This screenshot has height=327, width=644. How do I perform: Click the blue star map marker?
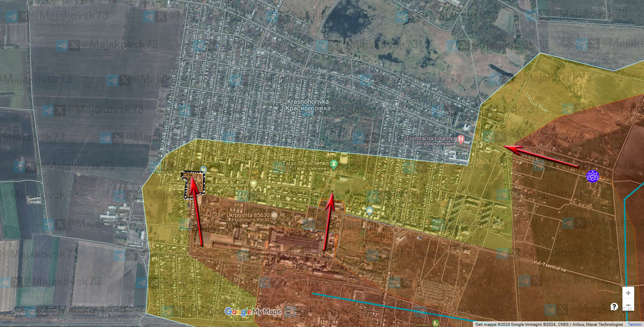pos(593,176)
